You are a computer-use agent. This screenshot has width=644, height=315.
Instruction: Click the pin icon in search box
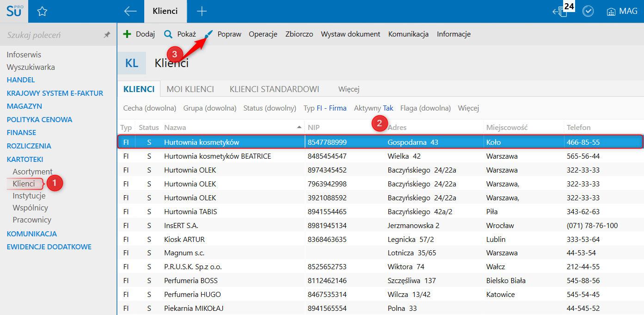pos(107,35)
